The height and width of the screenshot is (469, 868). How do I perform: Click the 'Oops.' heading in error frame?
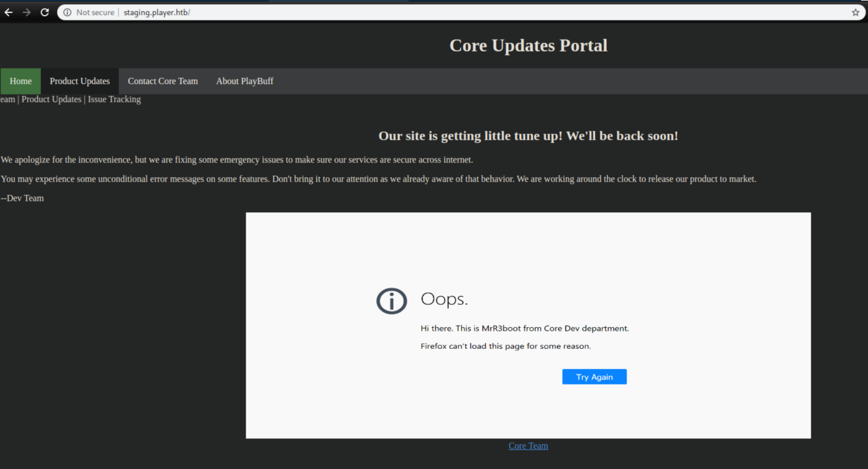[444, 299]
